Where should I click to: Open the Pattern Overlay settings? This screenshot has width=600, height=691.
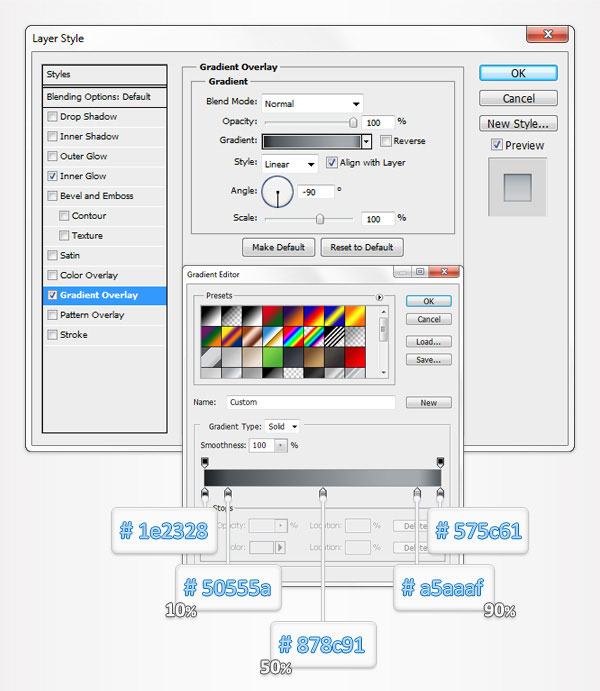[92, 315]
